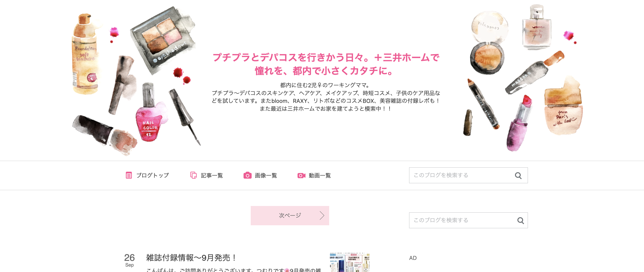The width and height of the screenshot is (644, 272).
Task: Click the 次ページ chevron arrow
Action: point(322,215)
